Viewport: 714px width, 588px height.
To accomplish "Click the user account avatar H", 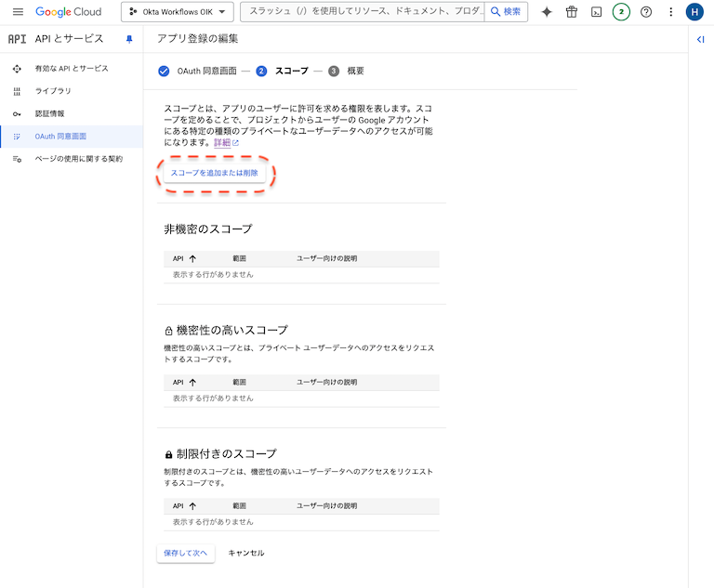I will tap(694, 12).
